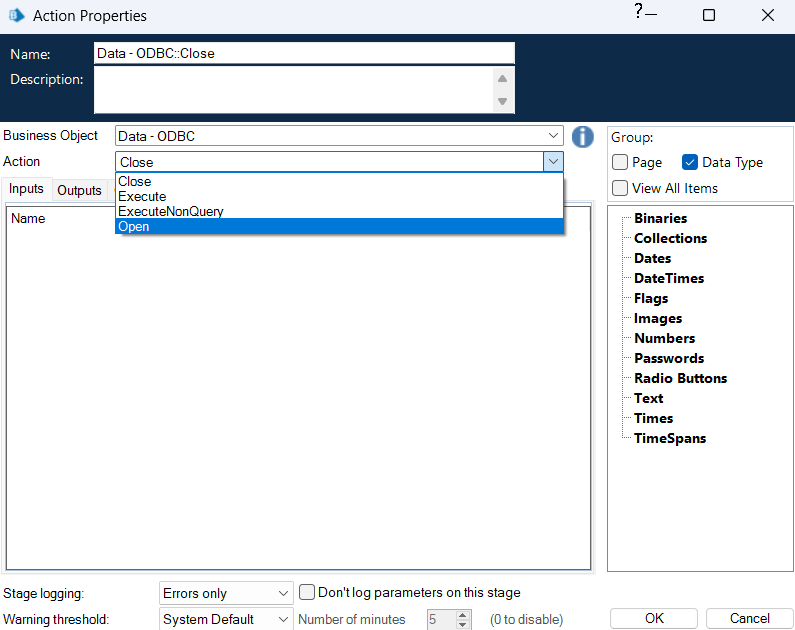Click the blue info icon beside Business Object
The height and width of the screenshot is (630, 795).
point(582,137)
